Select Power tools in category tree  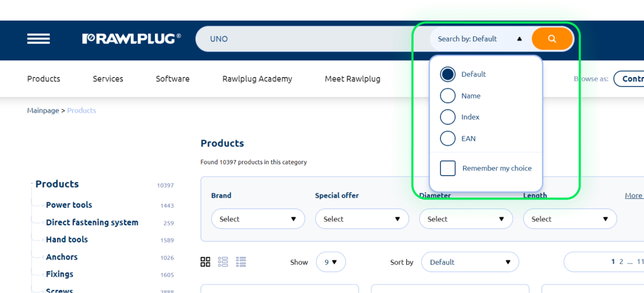click(69, 205)
